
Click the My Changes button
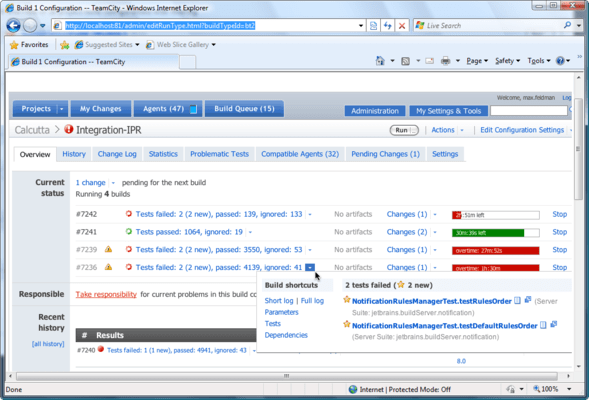pos(101,109)
